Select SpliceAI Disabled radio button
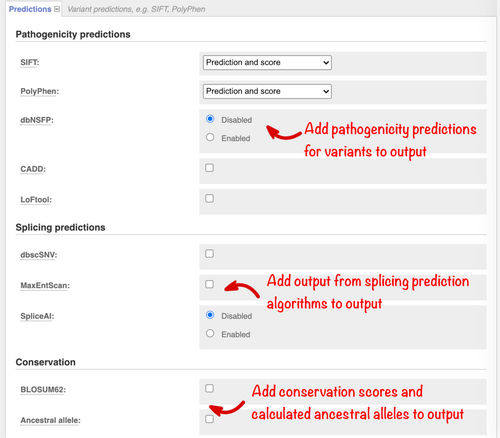 click(x=210, y=315)
